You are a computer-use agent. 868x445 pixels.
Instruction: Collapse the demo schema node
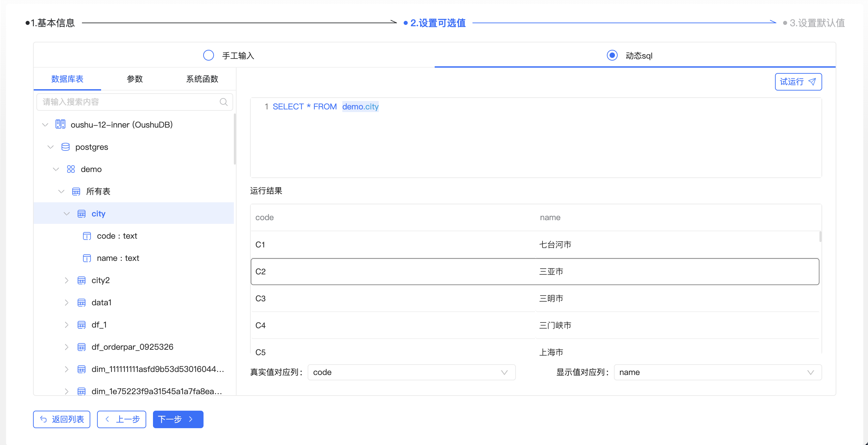[56, 169]
